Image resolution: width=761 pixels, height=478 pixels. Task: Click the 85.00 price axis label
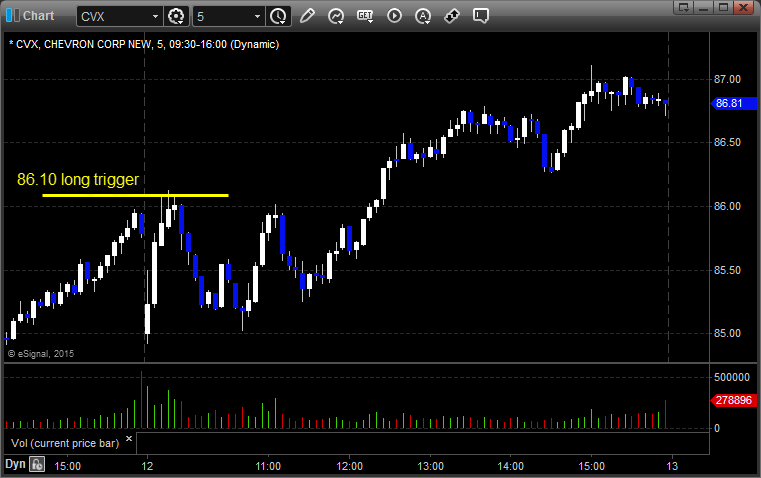point(728,333)
